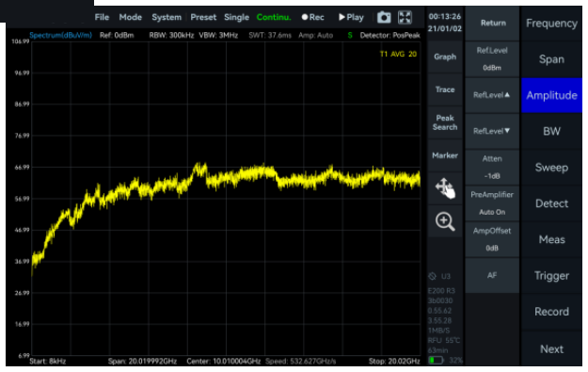Screen dimensions: 588x372
Task: Edit the Ref.Level 0dBm value
Action: [493, 59]
